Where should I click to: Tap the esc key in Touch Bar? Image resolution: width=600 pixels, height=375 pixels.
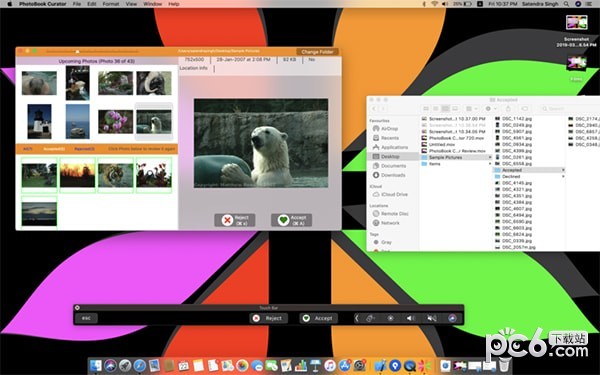tap(86, 318)
